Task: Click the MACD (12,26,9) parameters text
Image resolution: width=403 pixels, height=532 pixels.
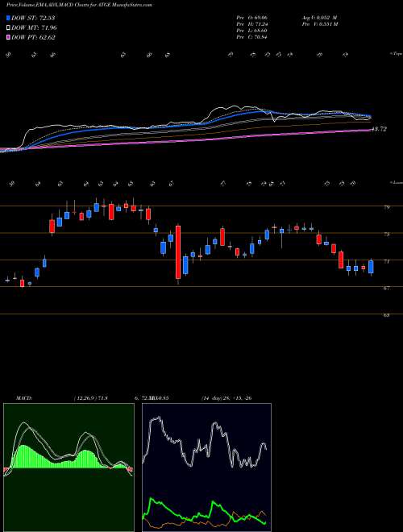Action: (x=90, y=398)
